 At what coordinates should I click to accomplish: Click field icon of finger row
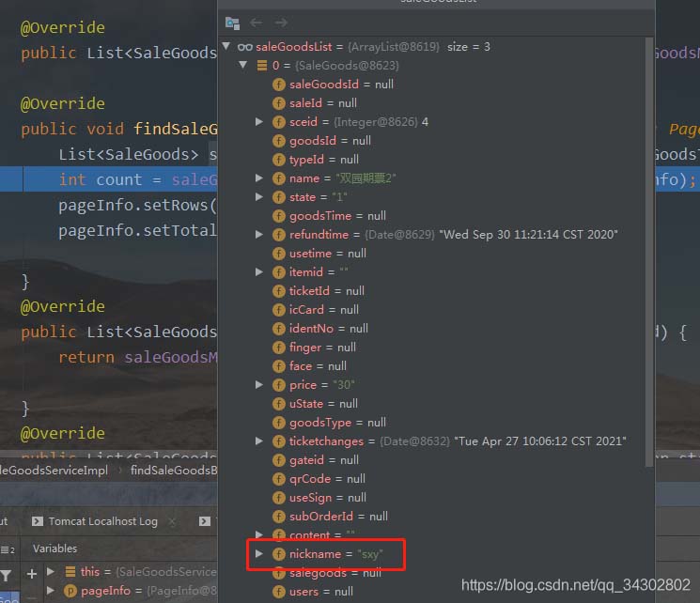click(278, 348)
